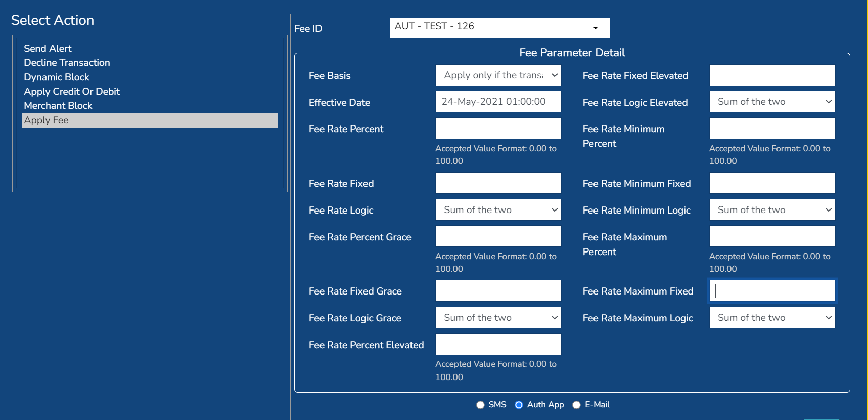The height and width of the screenshot is (420, 868).
Task: Expand Fee Rate Maximum Logic dropdown
Action: (x=772, y=318)
